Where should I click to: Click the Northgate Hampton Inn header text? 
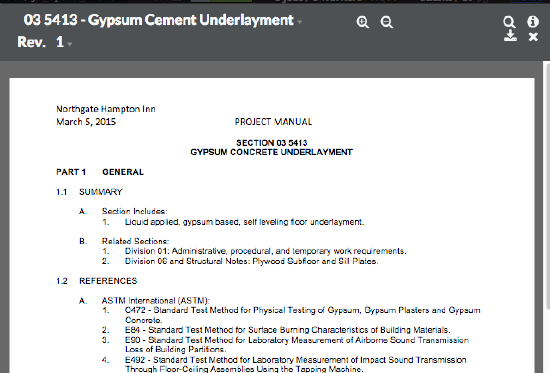coord(106,109)
